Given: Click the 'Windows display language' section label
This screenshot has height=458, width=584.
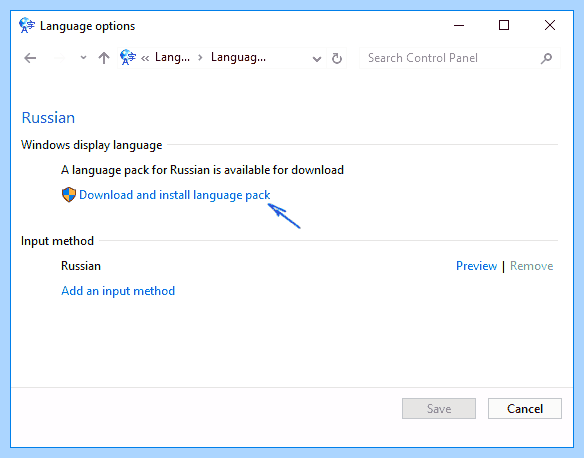Looking at the screenshot, I should pyautogui.click(x=92, y=145).
